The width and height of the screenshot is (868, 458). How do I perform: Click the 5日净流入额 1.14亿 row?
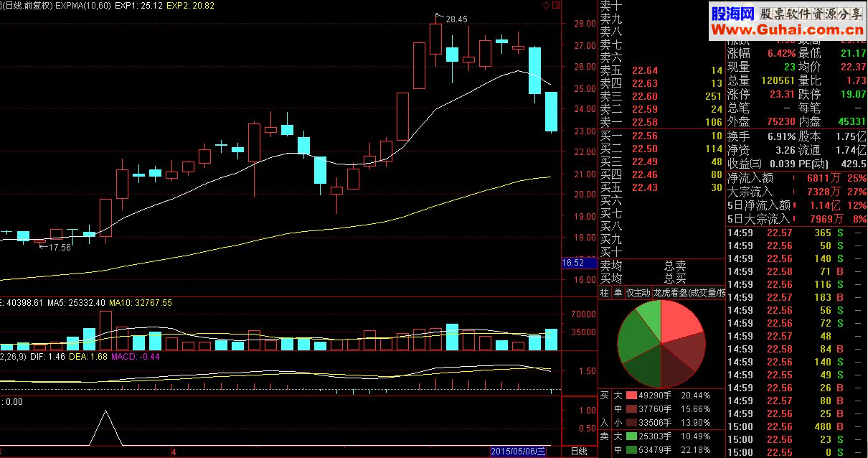pyautogui.click(x=797, y=205)
